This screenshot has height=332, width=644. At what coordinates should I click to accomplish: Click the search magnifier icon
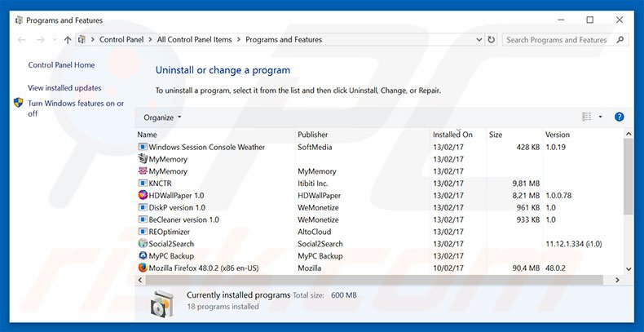(620, 40)
